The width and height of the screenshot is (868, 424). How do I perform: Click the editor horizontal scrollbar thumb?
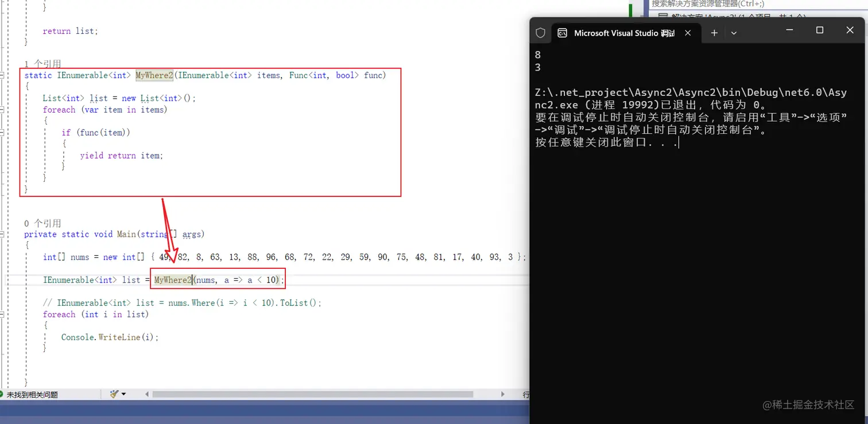click(313, 394)
